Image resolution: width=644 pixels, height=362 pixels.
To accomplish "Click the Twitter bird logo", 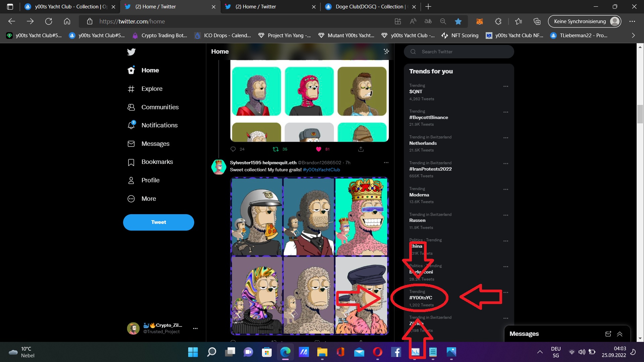I will click(131, 52).
